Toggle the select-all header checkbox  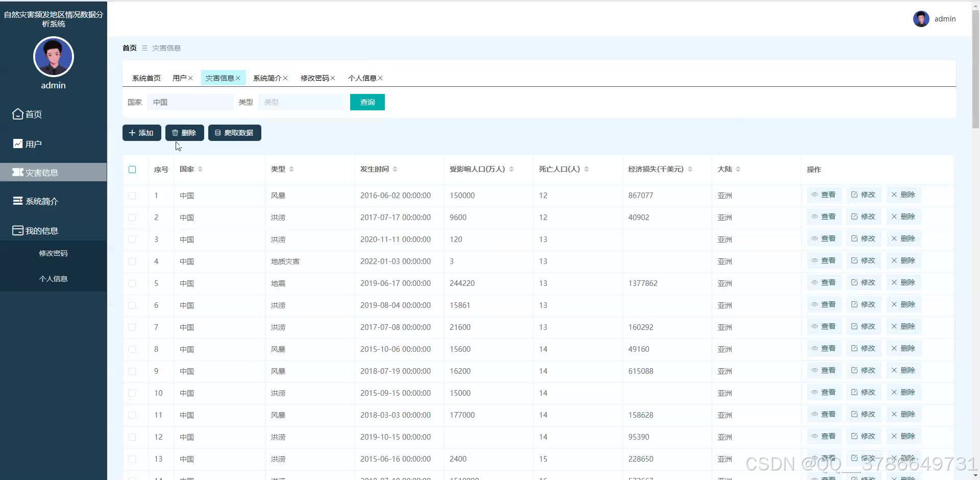(x=132, y=170)
